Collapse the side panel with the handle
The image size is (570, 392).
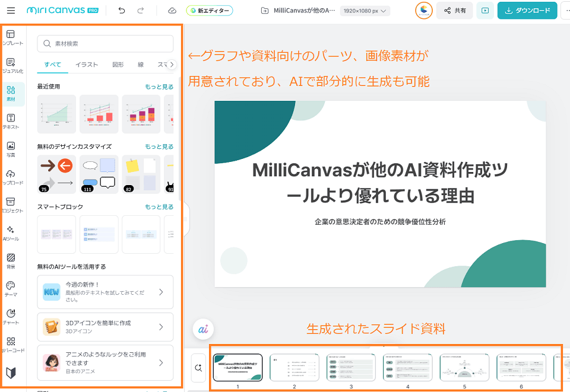coord(186,219)
